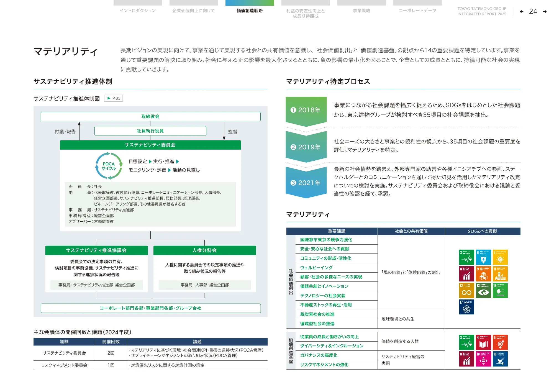The image size is (554, 392).
Task: Open コーポレートデータ tab
Action: (x=417, y=11)
